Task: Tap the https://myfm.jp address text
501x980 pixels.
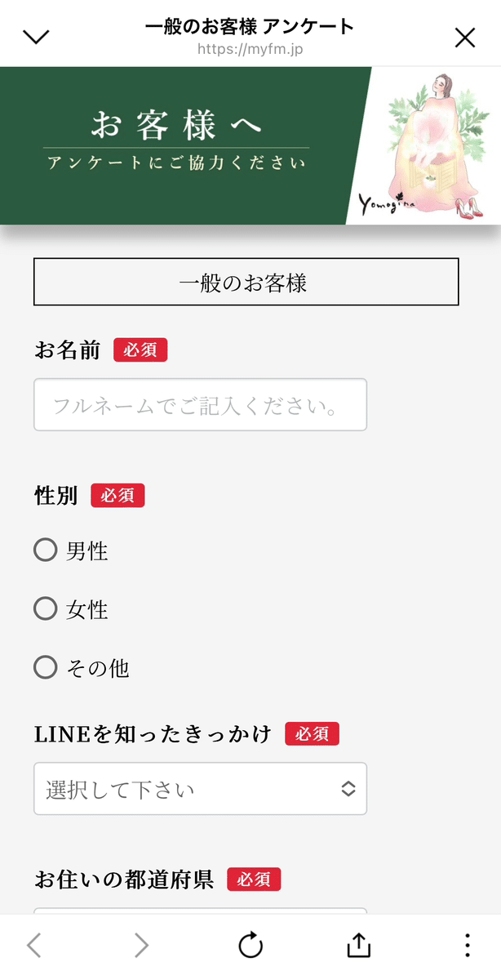Action: pos(250,49)
